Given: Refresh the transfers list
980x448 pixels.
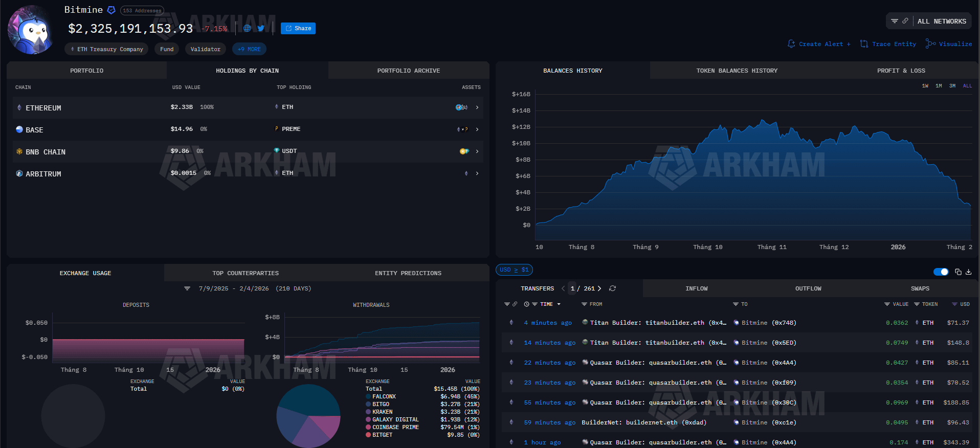Looking at the screenshot, I should [612, 288].
